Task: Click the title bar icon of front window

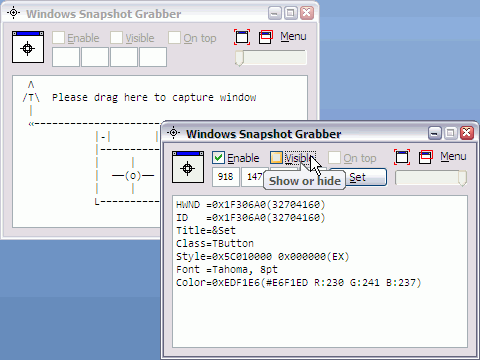Action: [173, 133]
